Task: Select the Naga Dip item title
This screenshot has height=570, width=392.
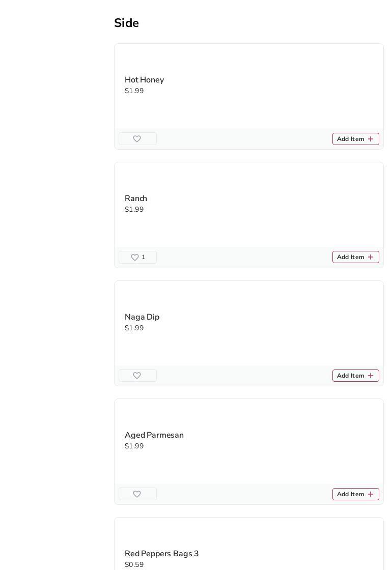Action: coord(142,317)
